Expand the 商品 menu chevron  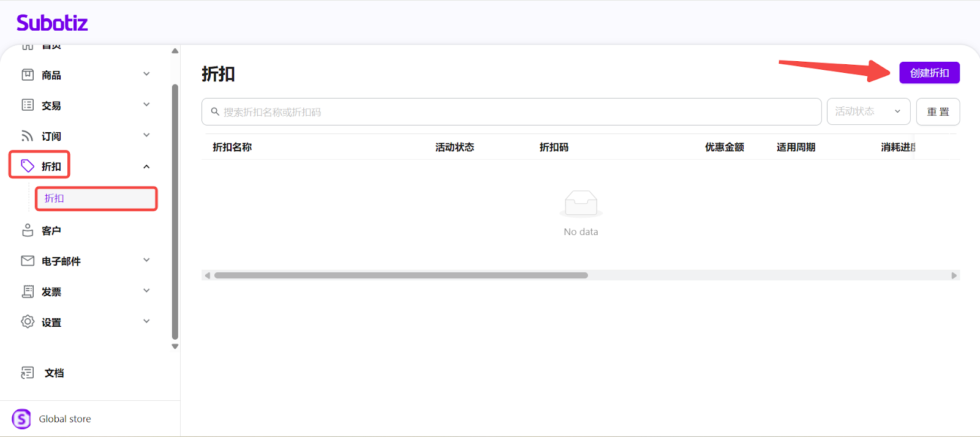point(146,74)
